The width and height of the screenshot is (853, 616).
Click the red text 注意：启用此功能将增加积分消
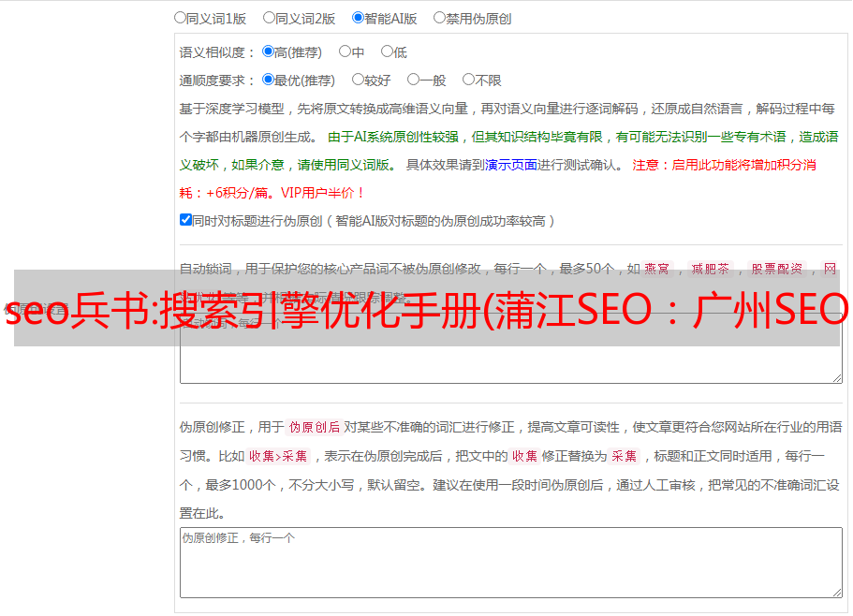pos(724,165)
